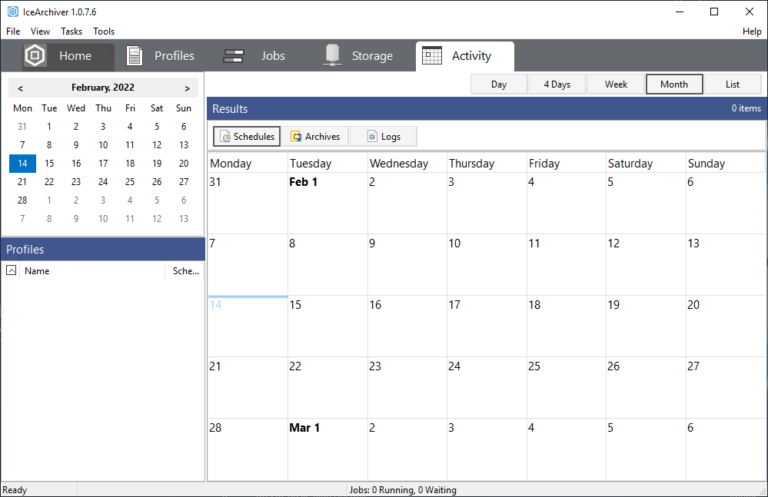
Task: Click the Archives icon in Results
Action: (296, 137)
